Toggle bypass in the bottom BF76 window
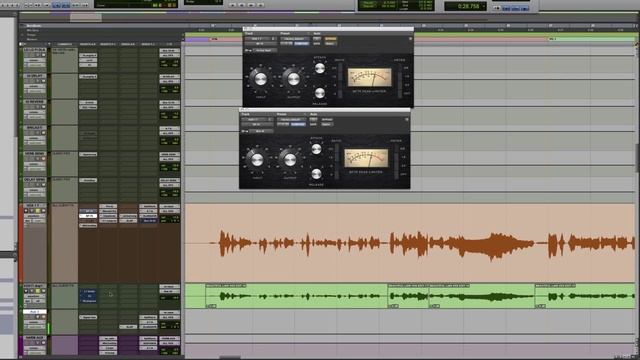 (x=327, y=120)
